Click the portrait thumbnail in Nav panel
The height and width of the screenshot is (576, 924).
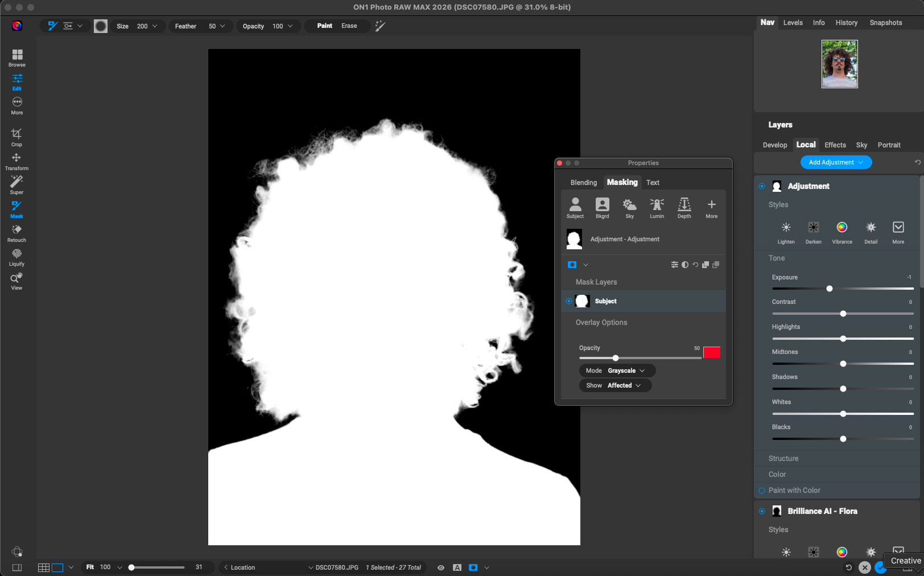(x=839, y=64)
